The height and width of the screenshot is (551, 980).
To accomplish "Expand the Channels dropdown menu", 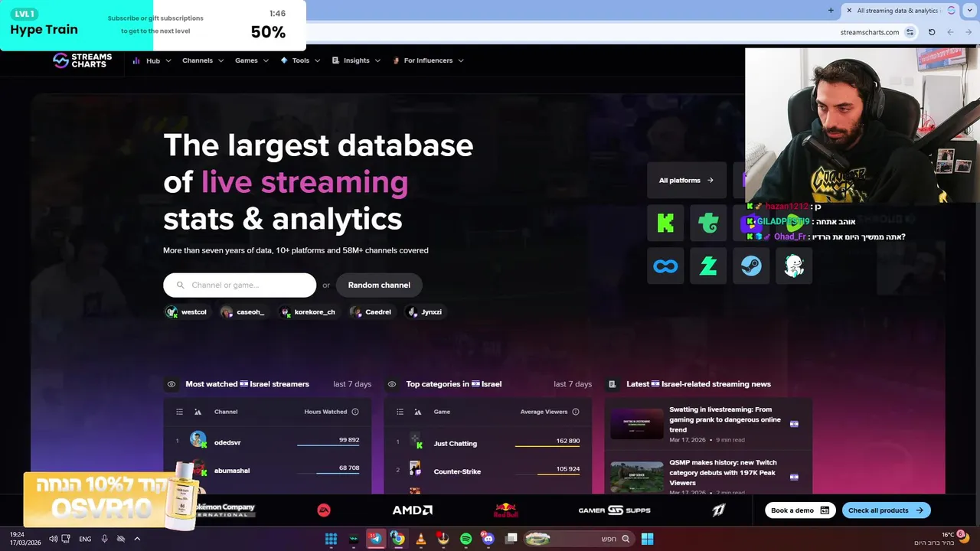I will 203,60.
